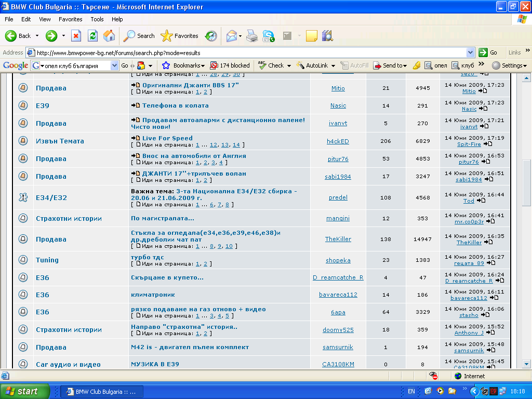Expand the Bookmarks dropdown menu
532x399 pixels.
click(x=203, y=66)
